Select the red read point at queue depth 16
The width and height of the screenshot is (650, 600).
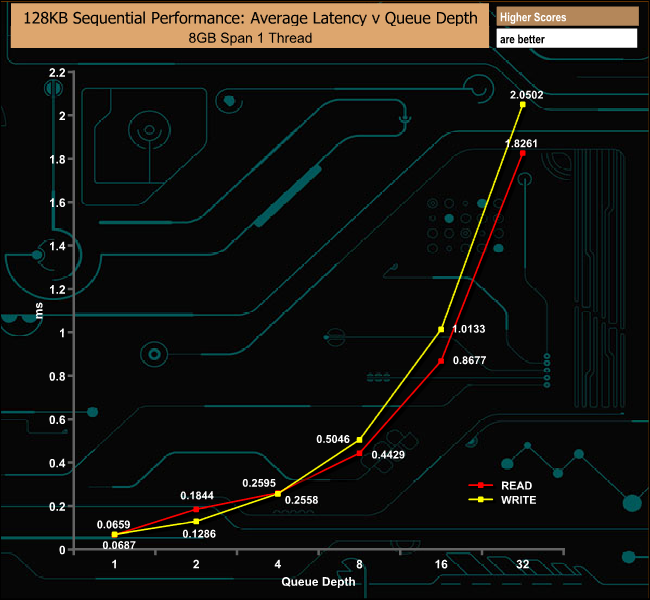point(441,361)
